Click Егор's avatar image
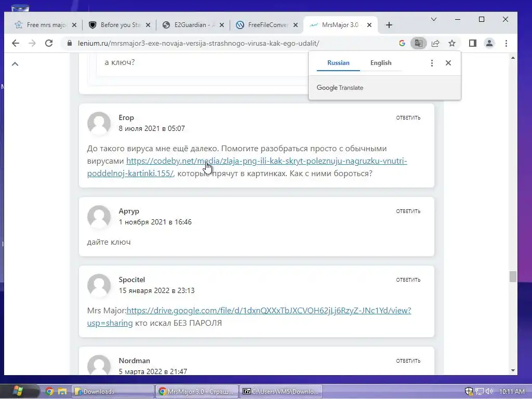 (x=99, y=124)
